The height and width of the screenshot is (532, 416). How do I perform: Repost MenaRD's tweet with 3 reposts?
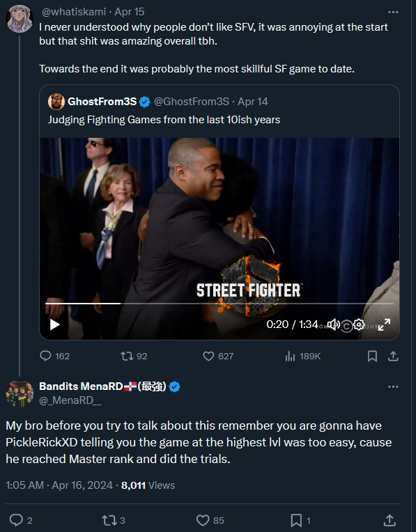114,520
